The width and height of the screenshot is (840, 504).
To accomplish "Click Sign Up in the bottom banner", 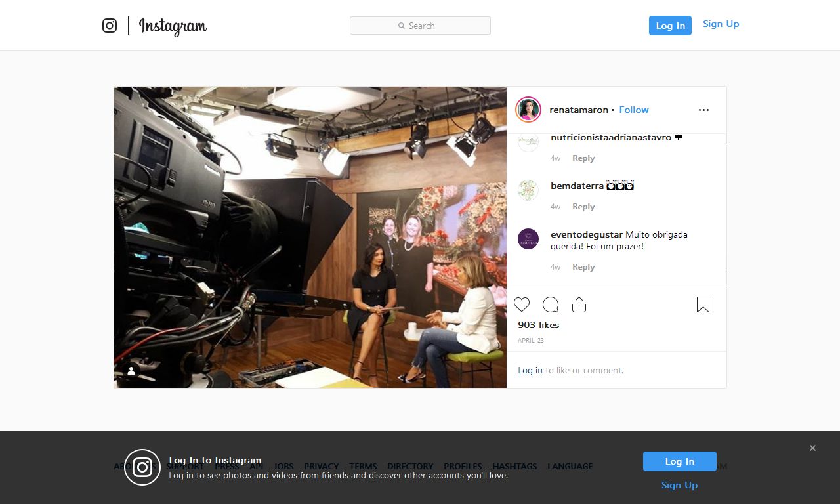I will point(679,485).
